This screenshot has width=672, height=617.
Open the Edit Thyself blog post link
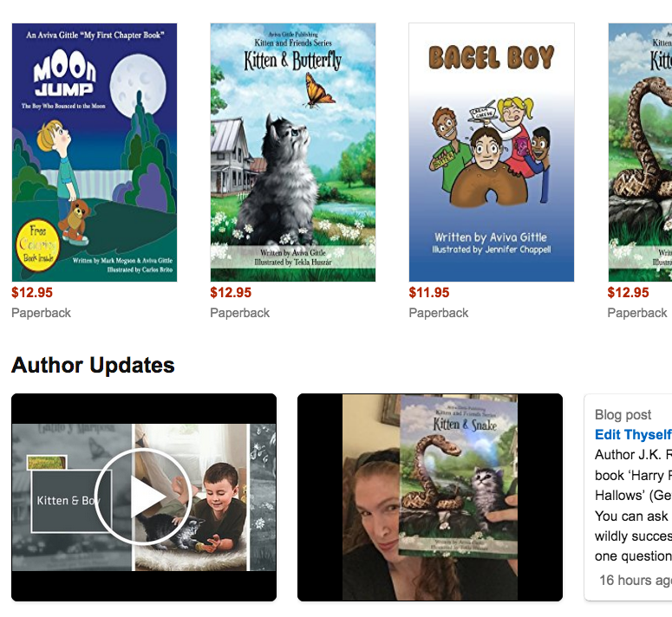pyautogui.click(x=633, y=435)
